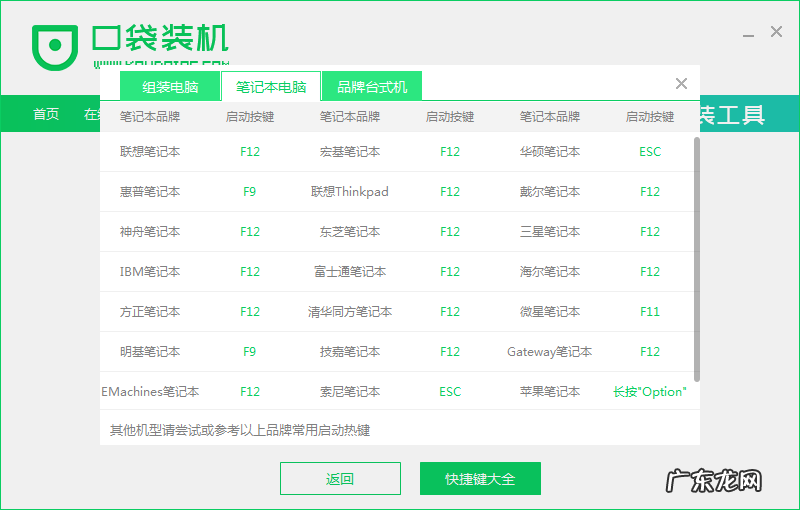Select 惠普笔记本 row entry
Screen dimensions: 800x510
click(150, 191)
